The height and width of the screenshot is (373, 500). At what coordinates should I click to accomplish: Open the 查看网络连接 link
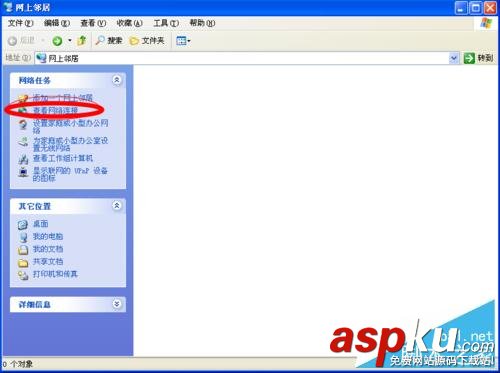coord(55,110)
